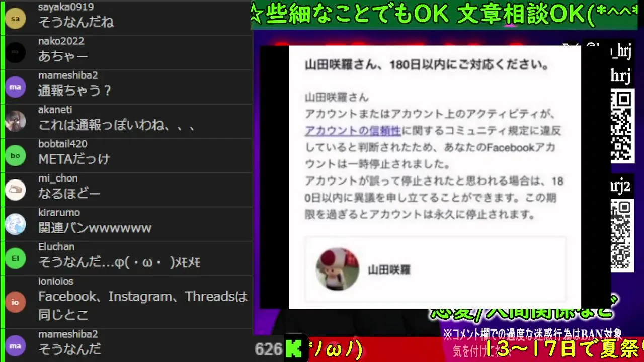Viewport: 644px width, 362px height.
Task: Click the Toad profile picture of 山田咲羅
Action: (x=337, y=269)
